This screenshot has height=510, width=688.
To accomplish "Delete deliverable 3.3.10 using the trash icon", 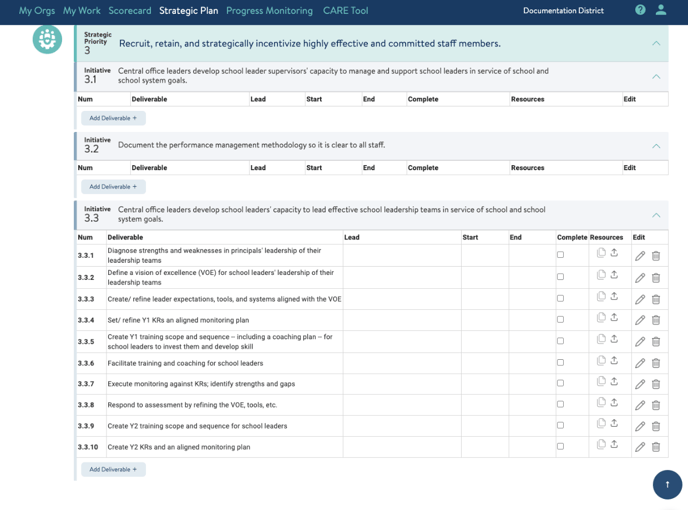I will (656, 447).
